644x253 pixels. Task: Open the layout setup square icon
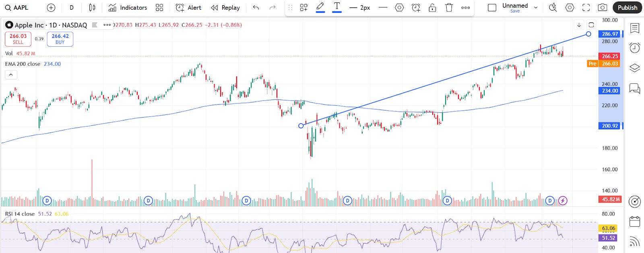point(492,8)
